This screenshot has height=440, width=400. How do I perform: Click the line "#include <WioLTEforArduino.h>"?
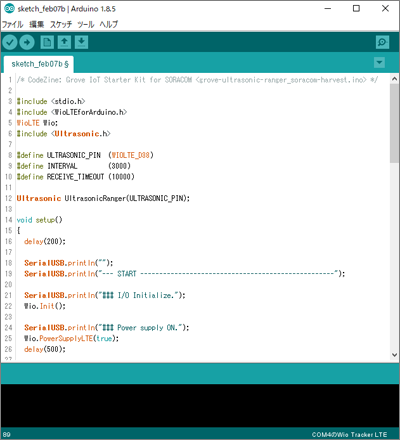pyautogui.click(x=72, y=112)
